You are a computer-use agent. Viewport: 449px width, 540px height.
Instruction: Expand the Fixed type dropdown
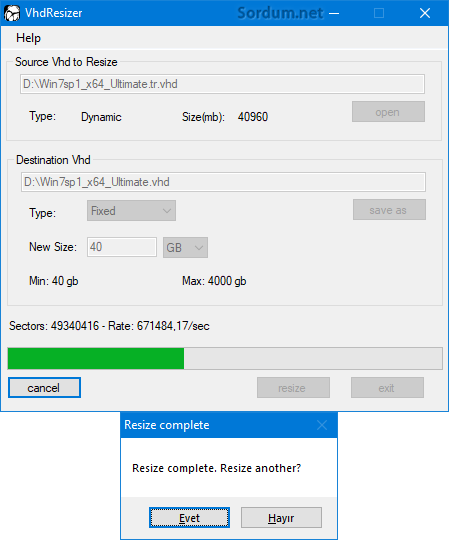click(x=131, y=211)
